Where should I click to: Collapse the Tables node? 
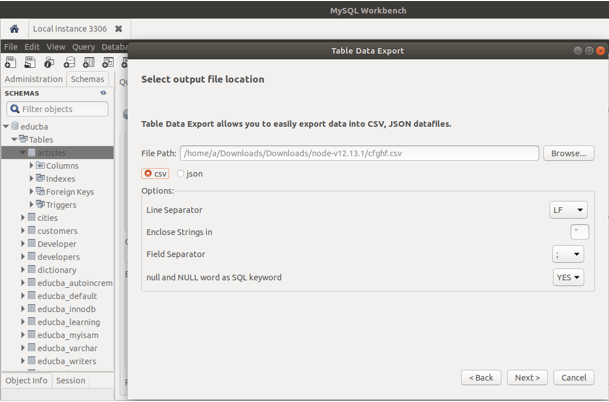pos(14,139)
